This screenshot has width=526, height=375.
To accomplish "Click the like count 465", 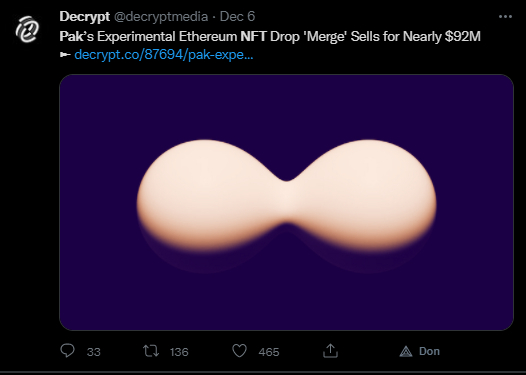I will 269,352.
